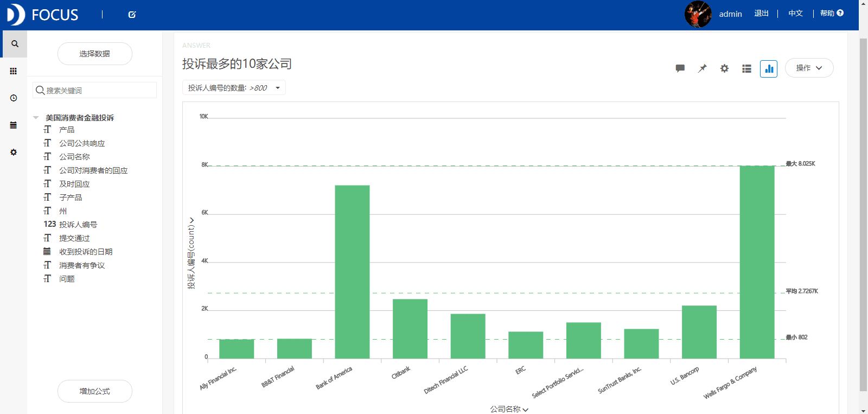
Task: Open the X-axis 公司名称 dropdown
Action: click(509, 409)
